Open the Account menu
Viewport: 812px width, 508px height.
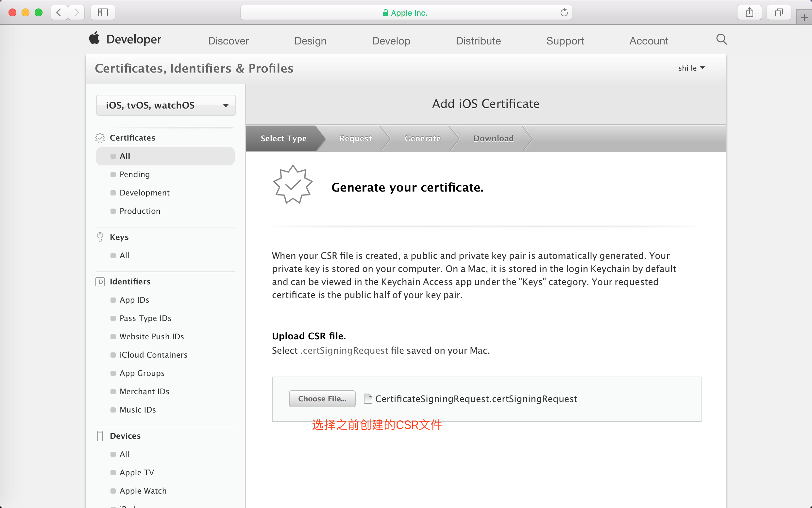coord(649,41)
